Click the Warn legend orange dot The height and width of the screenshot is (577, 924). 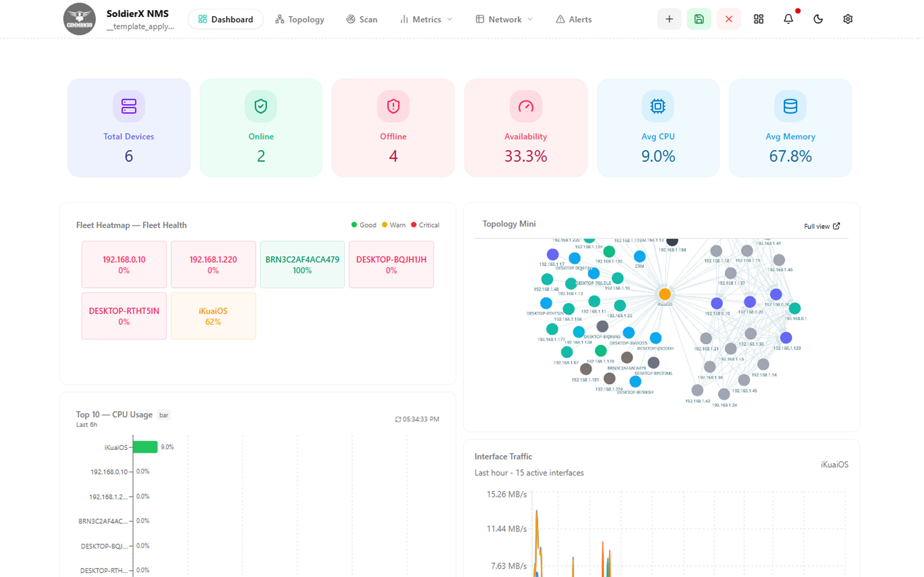(x=385, y=225)
